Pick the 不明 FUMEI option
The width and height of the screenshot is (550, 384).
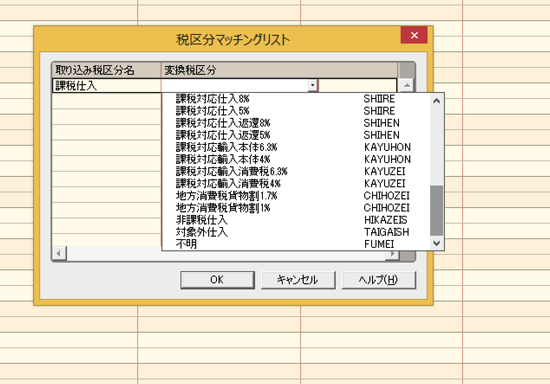coord(295,244)
